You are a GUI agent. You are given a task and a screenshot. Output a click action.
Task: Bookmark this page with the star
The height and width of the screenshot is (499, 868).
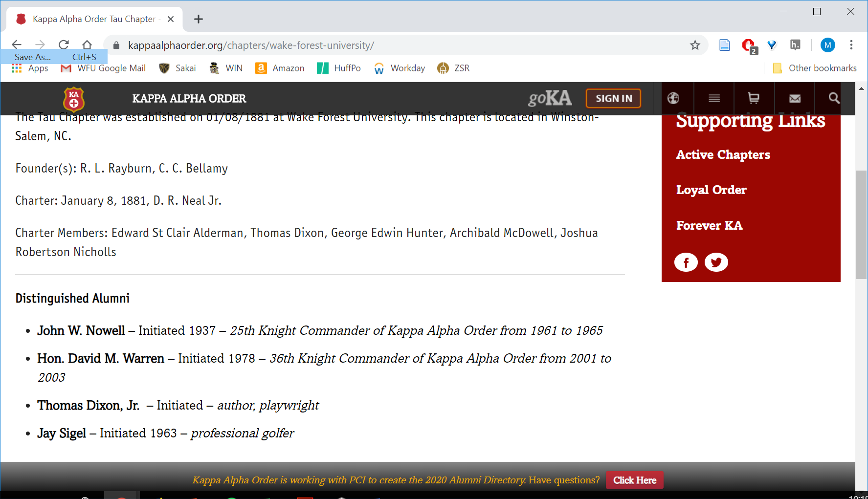(x=695, y=45)
